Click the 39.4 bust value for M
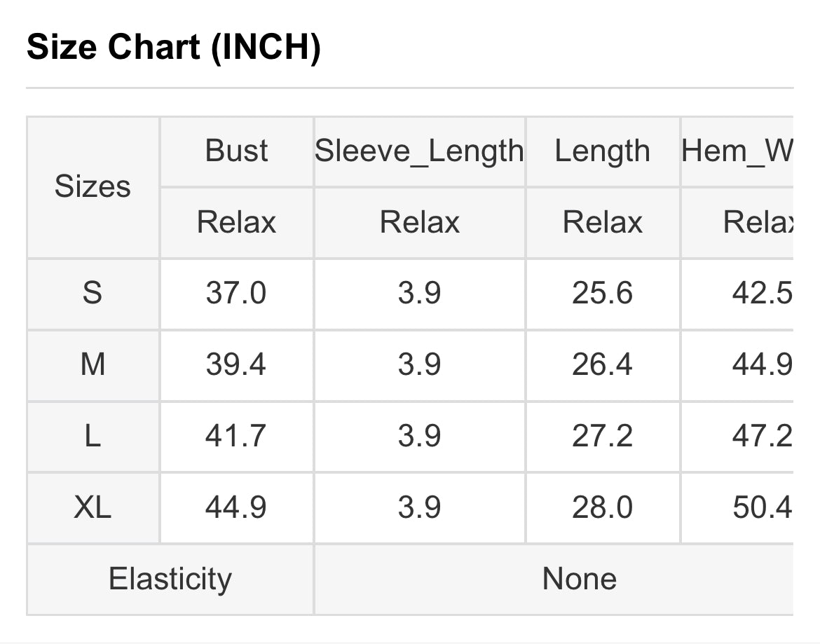 tap(236, 365)
